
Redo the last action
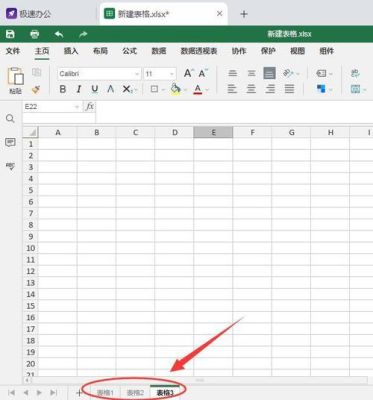click(x=83, y=34)
